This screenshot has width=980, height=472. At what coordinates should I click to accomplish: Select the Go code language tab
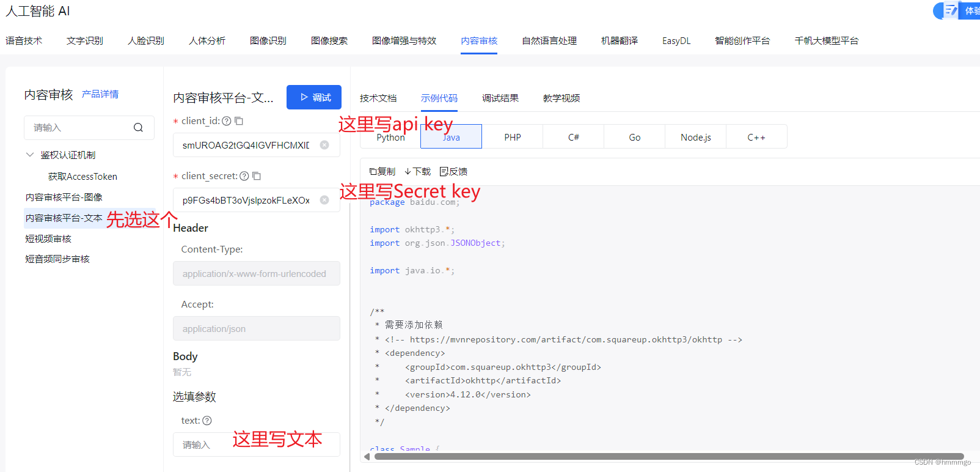tap(635, 137)
